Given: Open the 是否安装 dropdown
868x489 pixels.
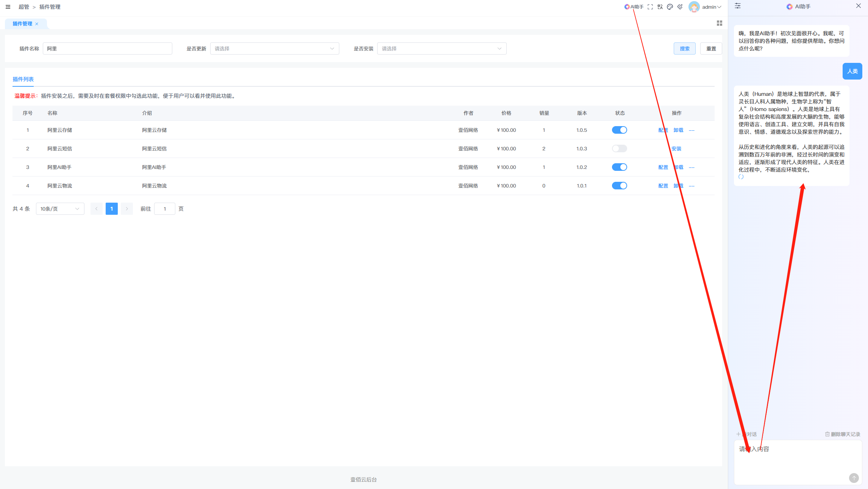Looking at the screenshot, I should pyautogui.click(x=442, y=48).
